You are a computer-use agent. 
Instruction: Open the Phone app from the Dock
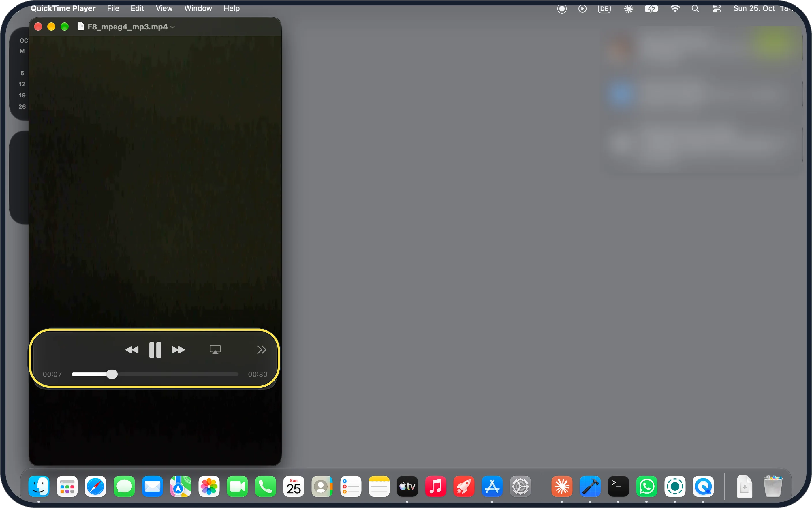click(x=265, y=486)
